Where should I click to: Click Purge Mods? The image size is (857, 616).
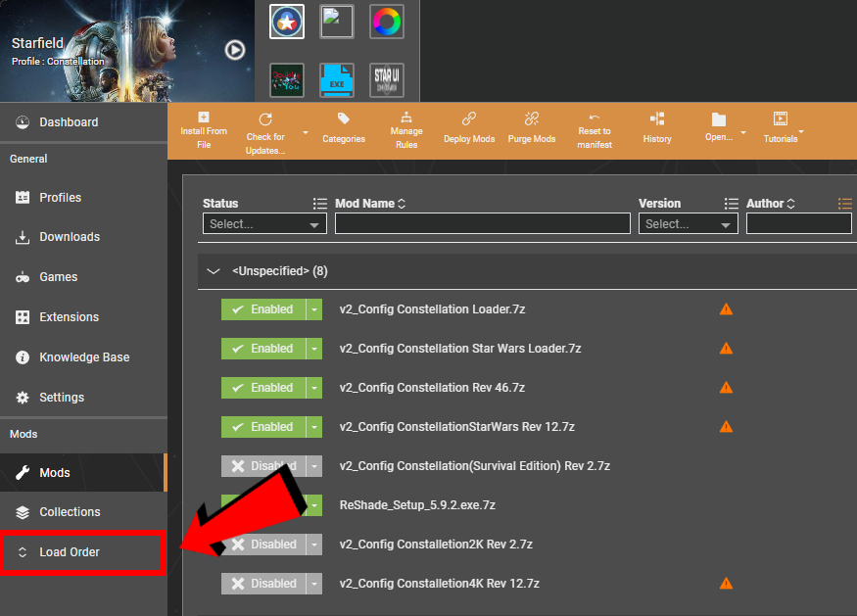532,128
